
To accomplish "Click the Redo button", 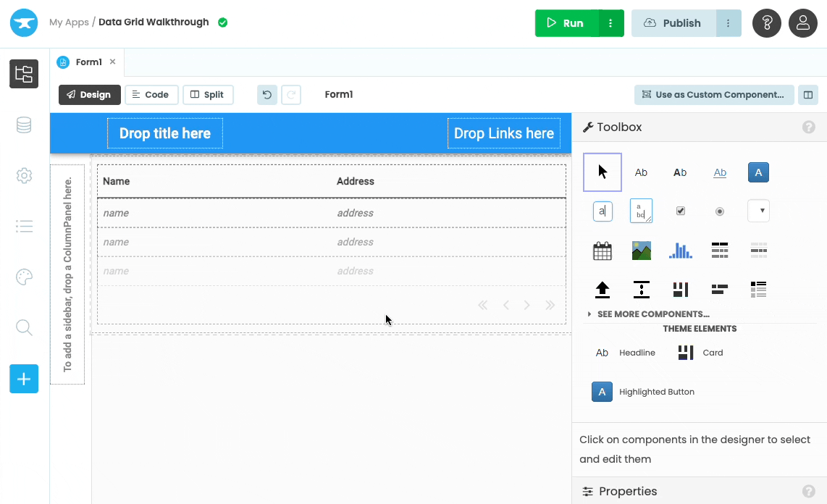I will 291,95.
